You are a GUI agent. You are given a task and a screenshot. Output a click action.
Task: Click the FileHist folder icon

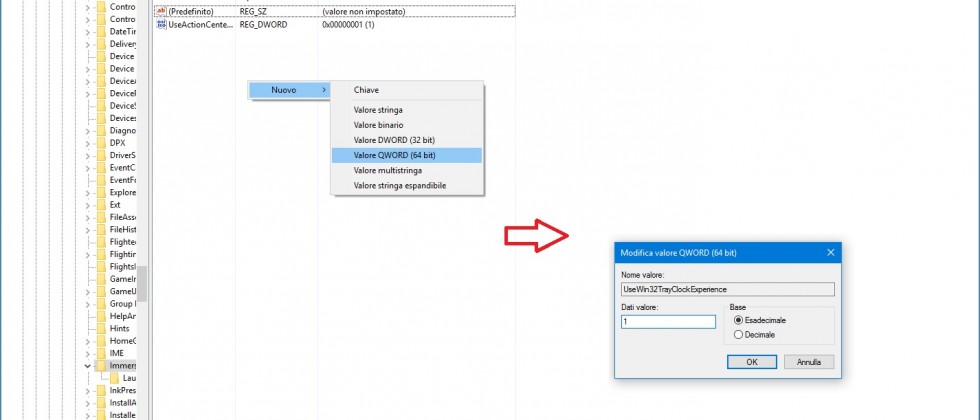(101, 229)
